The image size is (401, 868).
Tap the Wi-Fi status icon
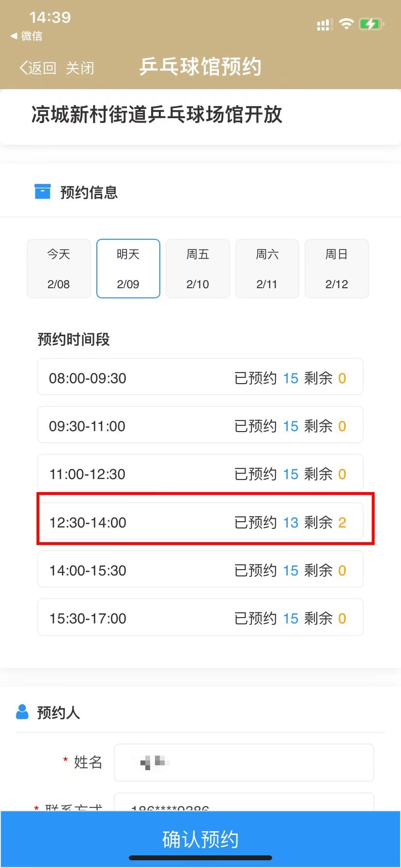click(346, 24)
